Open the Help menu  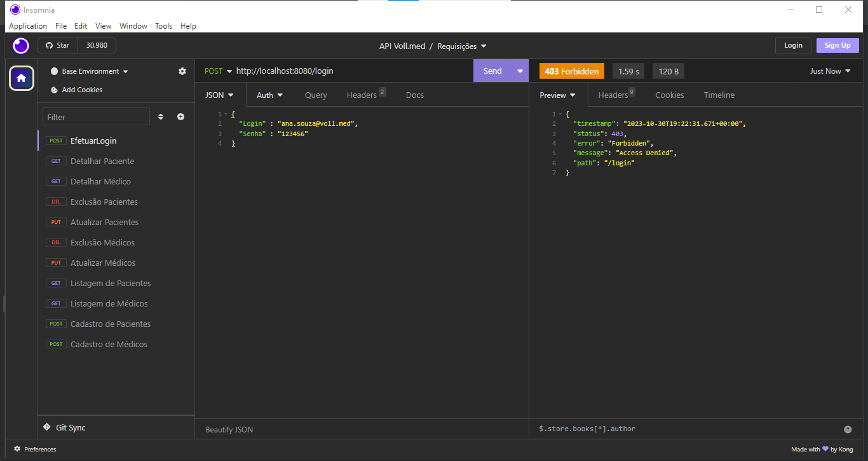188,26
